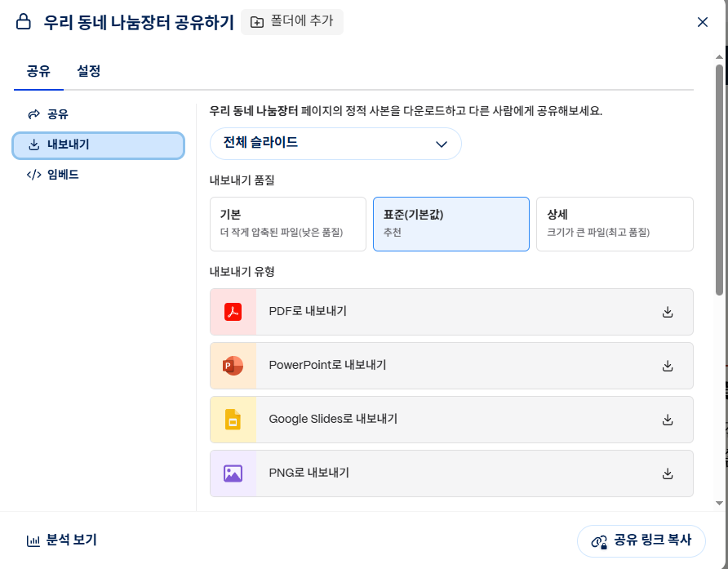
Task: Click the lock icon beside the title
Action: pyautogui.click(x=23, y=22)
